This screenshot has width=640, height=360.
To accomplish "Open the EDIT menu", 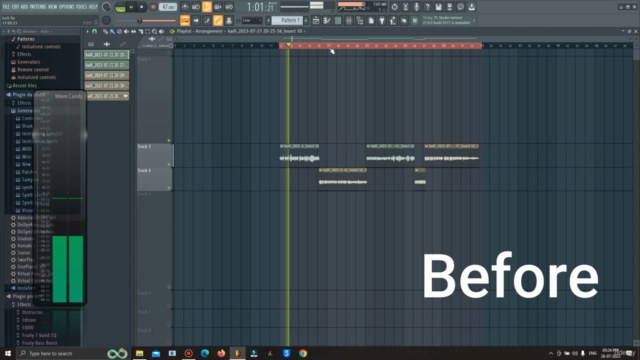I will [x=15, y=7].
